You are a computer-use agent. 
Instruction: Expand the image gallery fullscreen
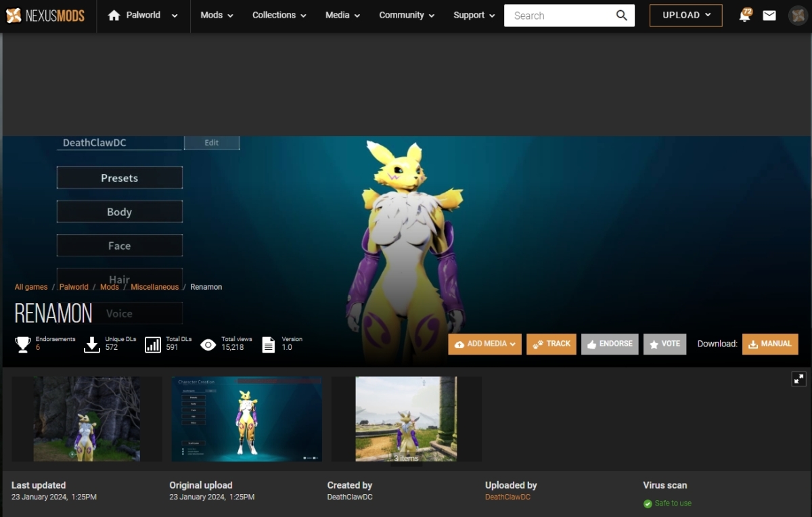click(798, 379)
